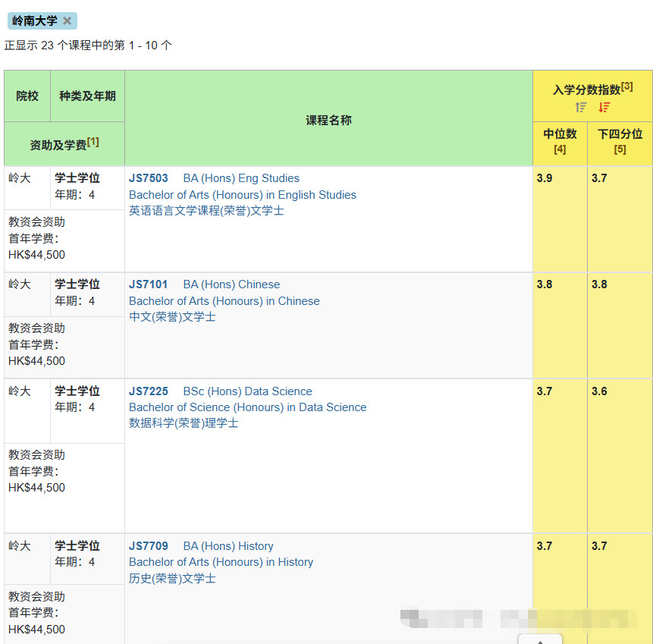Image resolution: width=653 pixels, height=644 pixels.
Task: Sort admission score index descending
Action: (604, 108)
